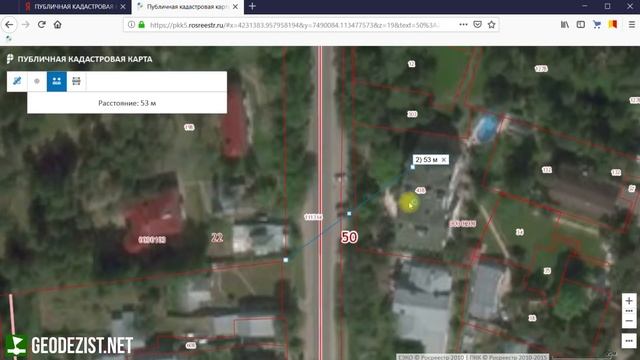
Task: Go forward in browser history
Action: coord(25,24)
